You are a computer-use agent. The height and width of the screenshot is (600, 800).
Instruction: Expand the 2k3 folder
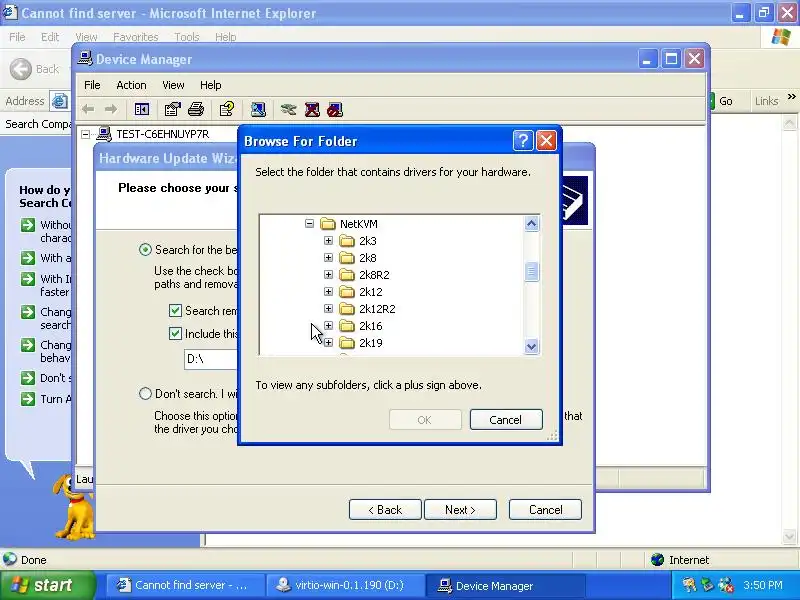[328, 240]
